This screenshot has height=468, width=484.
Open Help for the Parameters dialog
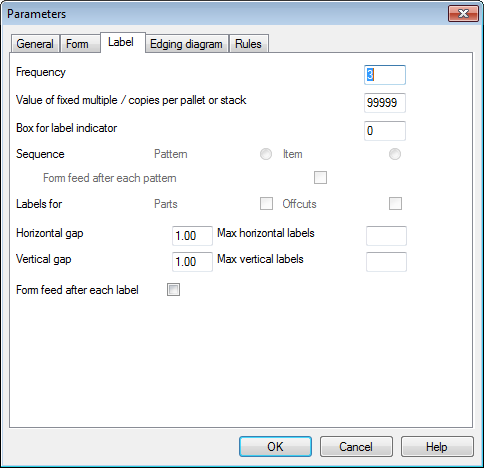pos(437,447)
